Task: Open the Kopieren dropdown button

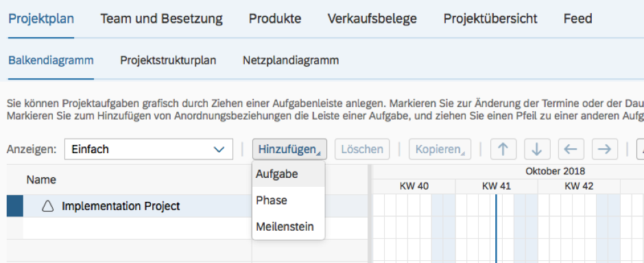Action: 440,149
